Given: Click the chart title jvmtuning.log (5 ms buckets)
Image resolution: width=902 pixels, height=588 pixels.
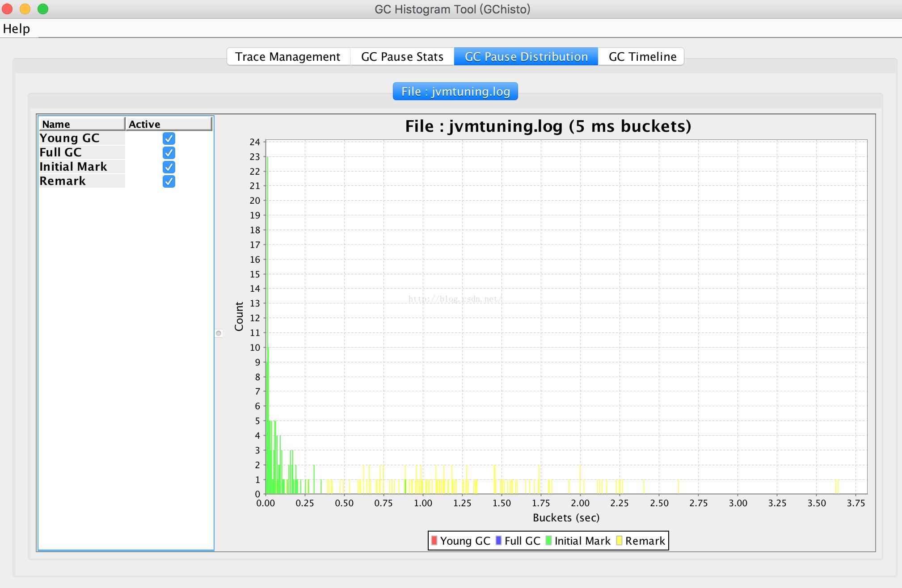Looking at the screenshot, I should [548, 126].
